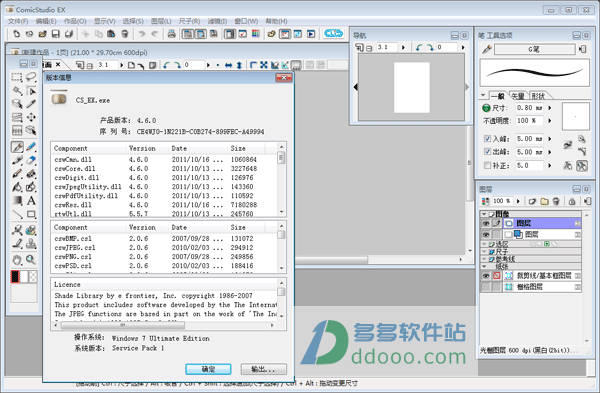Lock layer with layers panel padlock icon

pyautogui.click(x=572, y=201)
